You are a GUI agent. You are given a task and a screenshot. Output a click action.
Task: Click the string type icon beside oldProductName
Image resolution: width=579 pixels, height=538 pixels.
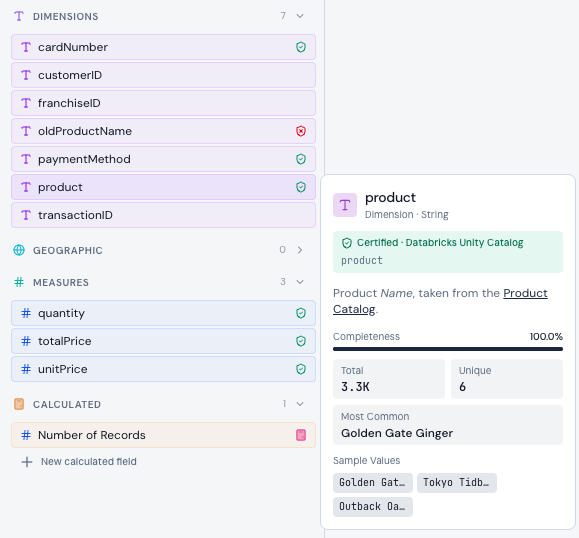[x=26, y=131]
